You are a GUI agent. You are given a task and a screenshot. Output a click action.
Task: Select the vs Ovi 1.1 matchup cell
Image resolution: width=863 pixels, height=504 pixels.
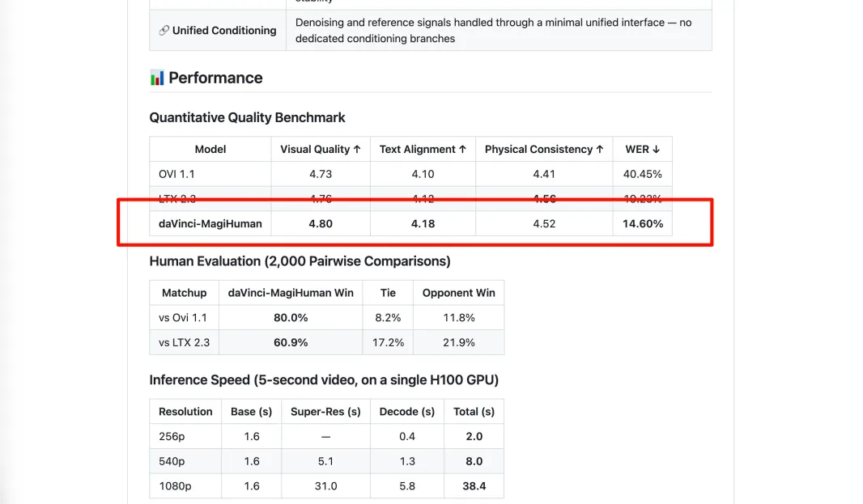pos(184,317)
